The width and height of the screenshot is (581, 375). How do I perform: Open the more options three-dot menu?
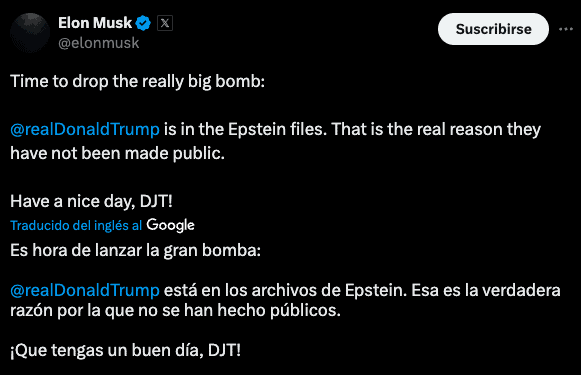coord(565,29)
